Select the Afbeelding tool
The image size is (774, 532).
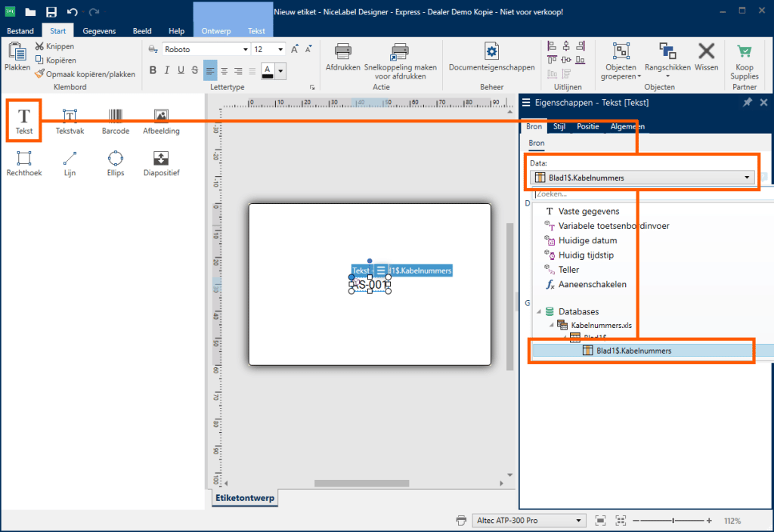coord(161,121)
